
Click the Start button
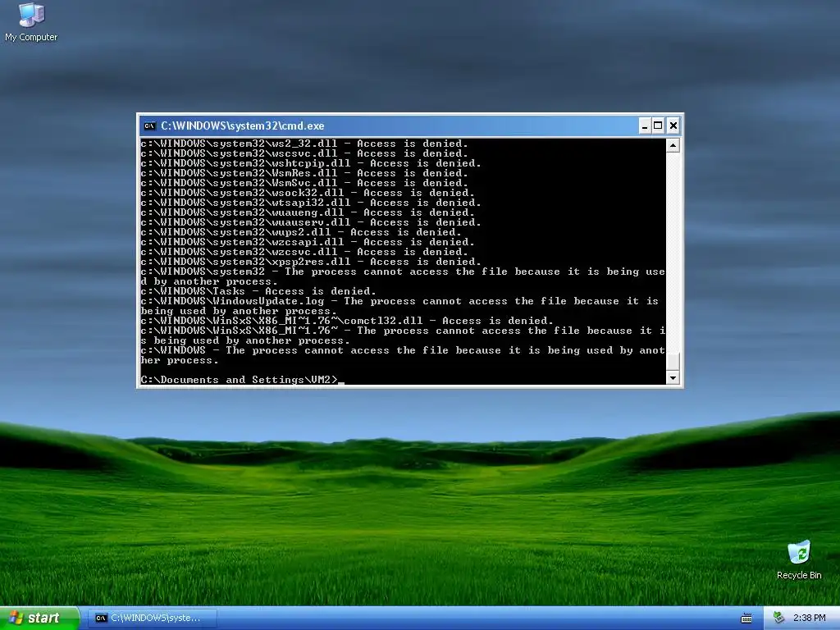[39, 618]
